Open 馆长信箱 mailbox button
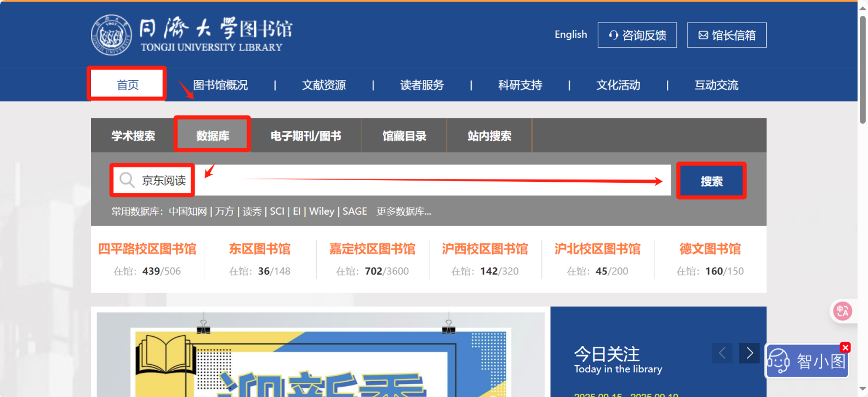The height and width of the screenshot is (397, 868). [727, 35]
